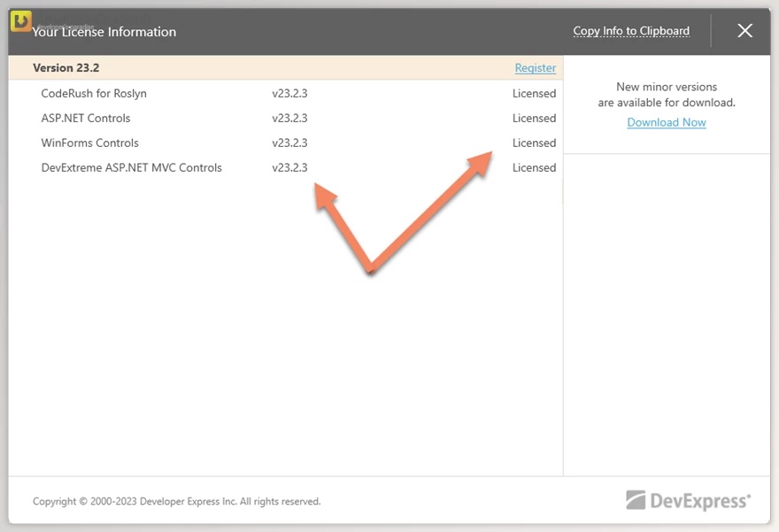Click the DevExpress logo in the footer
Image resolution: width=779 pixels, height=532 pixels.
point(688,500)
